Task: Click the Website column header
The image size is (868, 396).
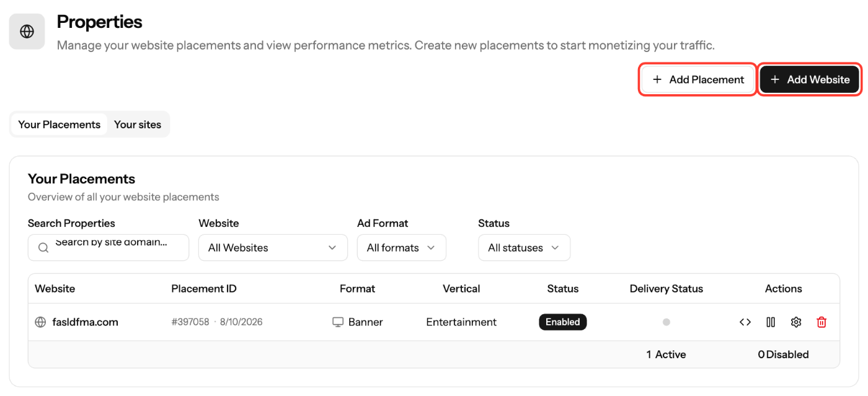Action: point(55,289)
